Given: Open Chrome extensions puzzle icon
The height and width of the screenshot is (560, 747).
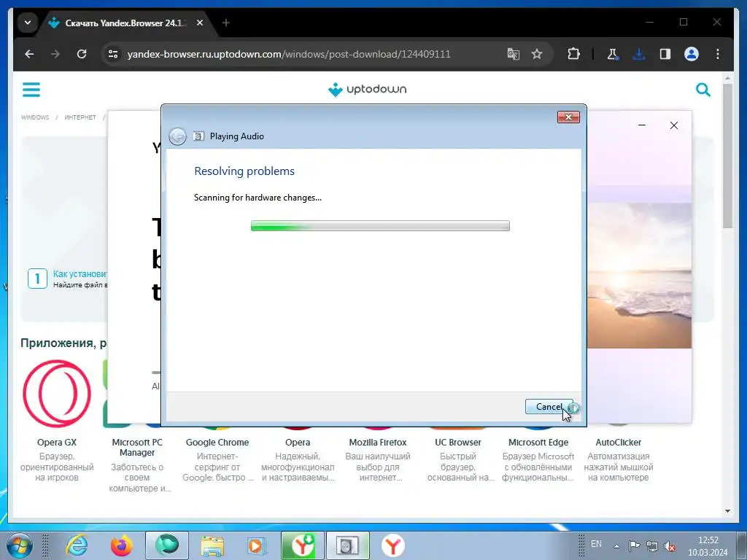Looking at the screenshot, I should [x=573, y=54].
